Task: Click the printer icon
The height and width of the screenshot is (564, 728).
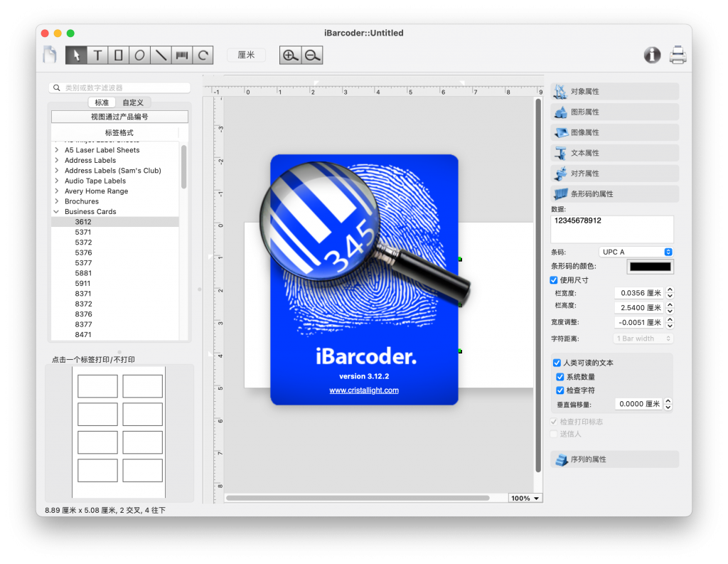Action: (x=678, y=55)
